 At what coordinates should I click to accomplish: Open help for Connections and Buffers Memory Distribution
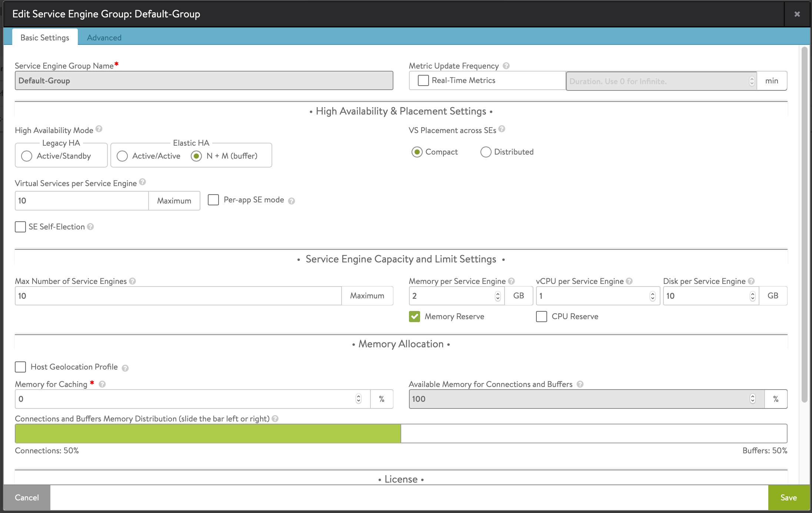point(275,418)
